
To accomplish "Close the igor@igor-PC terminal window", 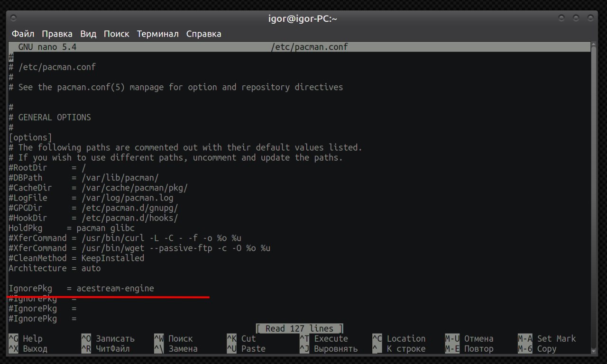I will coord(589,18).
